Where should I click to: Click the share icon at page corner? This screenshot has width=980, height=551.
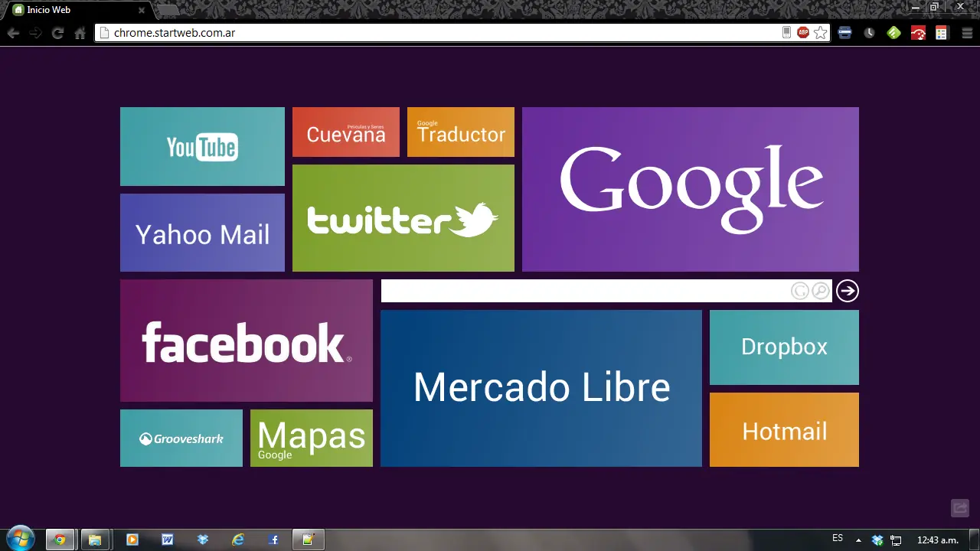pyautogui.click(x=960, y=508)
